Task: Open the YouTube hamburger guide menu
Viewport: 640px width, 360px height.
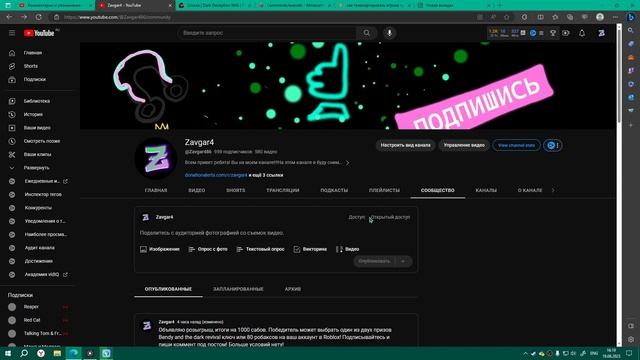Action: tap(12, 33)
